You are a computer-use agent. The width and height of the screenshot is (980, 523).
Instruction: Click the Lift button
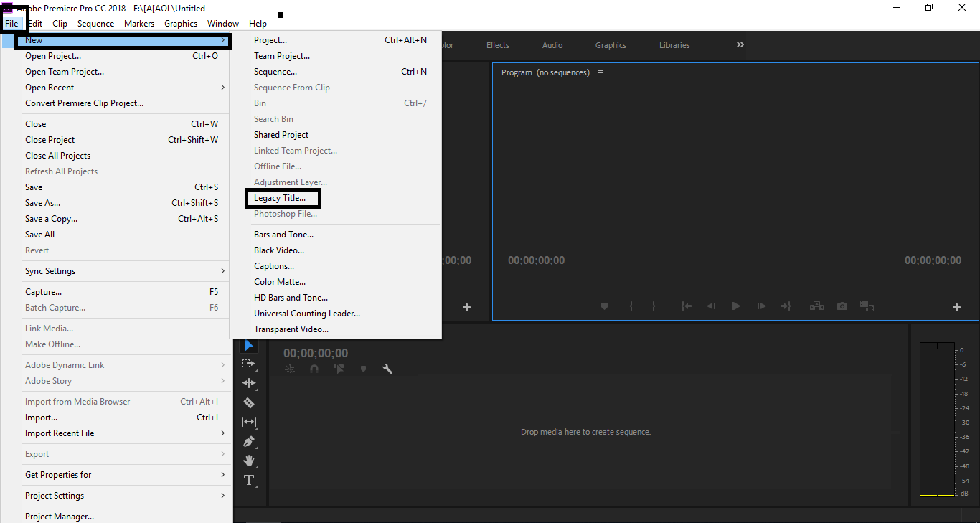point(816,306)
